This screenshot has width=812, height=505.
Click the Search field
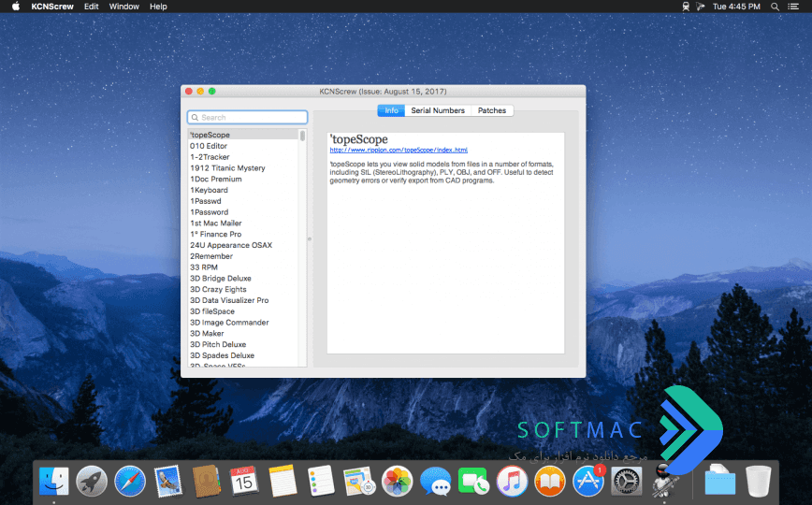(248, 118)
